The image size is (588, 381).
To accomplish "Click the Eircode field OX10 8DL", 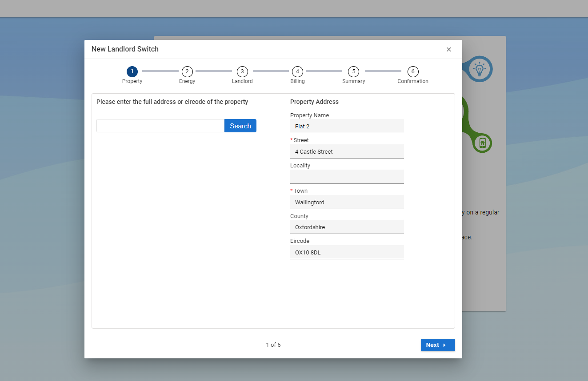I will (x=347, y=252).
